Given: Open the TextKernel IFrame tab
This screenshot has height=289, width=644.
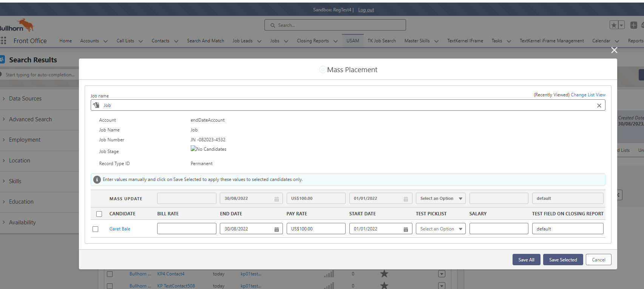Looking at the screenshot, I should point(465,41).
